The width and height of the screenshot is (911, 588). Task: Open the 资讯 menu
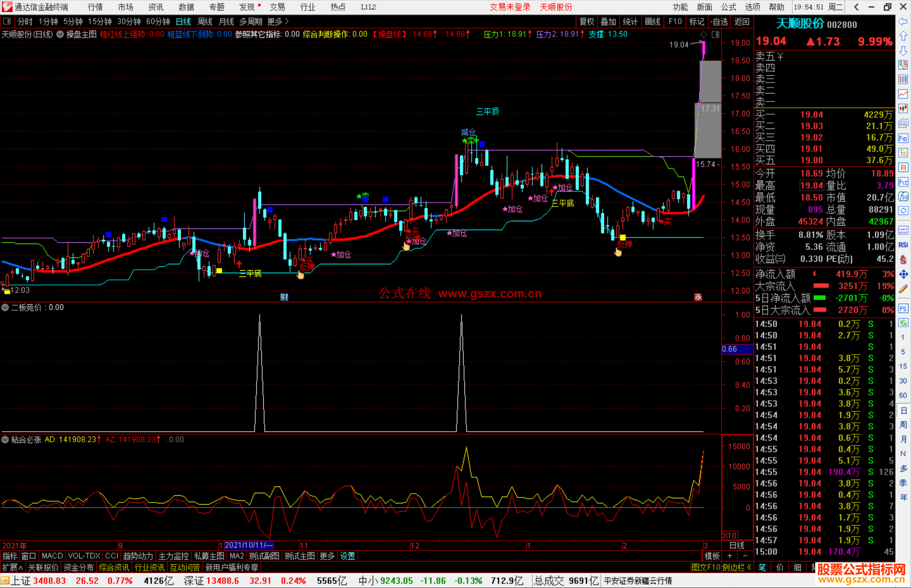[156, 7]
